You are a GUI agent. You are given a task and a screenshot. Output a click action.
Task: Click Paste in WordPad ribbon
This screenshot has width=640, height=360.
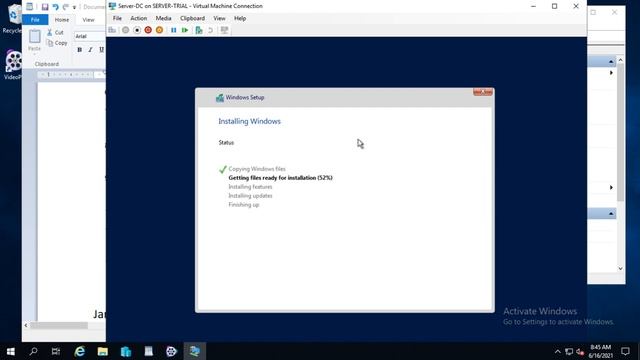coord(35,40)
